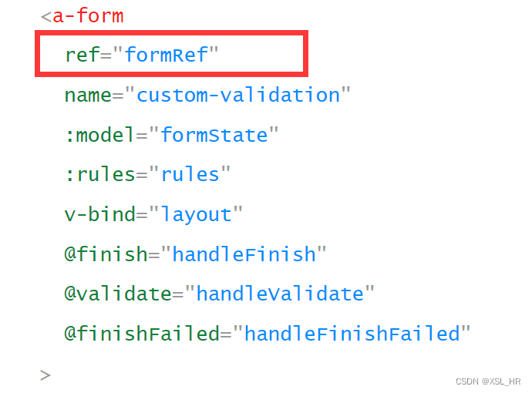Select the layout value text
The height and width of the screenshot is (393, 532).
pyautogui.click(x=196, y=215)
